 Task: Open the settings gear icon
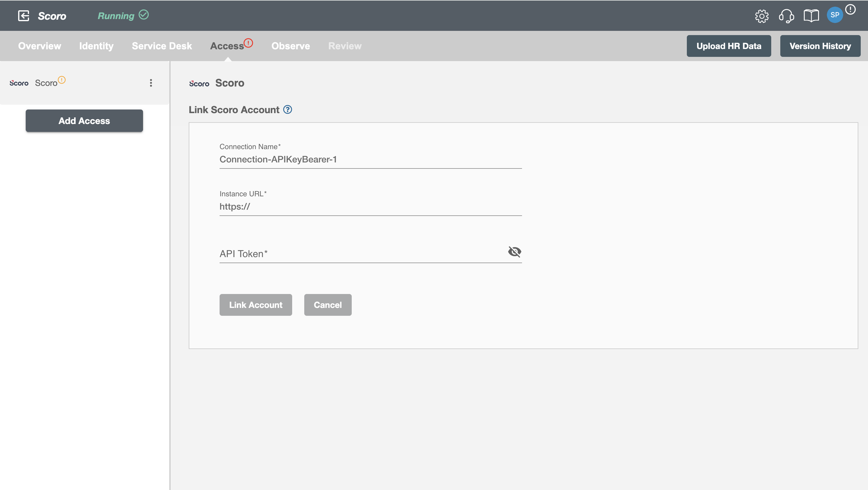coord(762,16)
